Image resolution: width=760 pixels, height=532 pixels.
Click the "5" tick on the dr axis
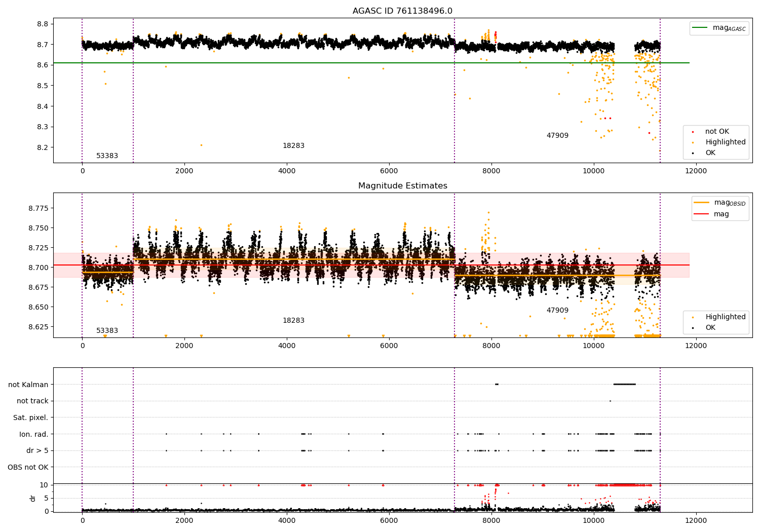coord(46,499)
